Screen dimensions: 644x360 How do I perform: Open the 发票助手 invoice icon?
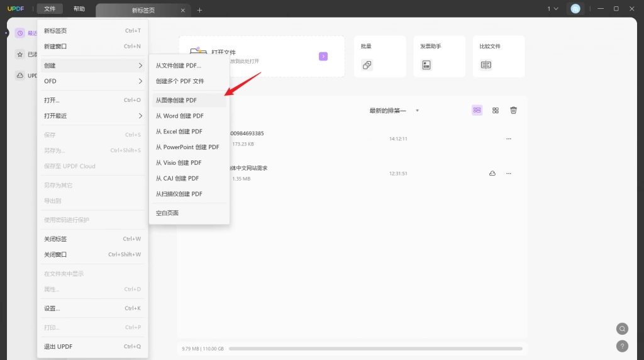click(426, 65)
